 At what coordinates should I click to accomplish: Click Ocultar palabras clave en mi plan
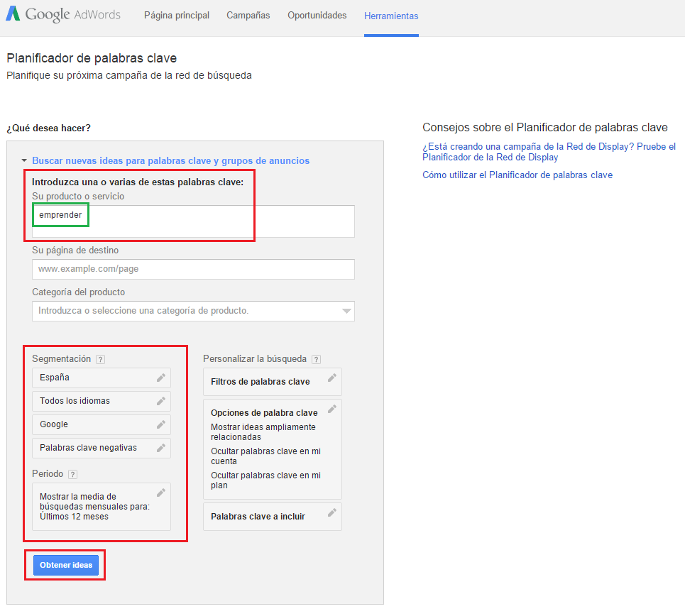coord(265,480)
